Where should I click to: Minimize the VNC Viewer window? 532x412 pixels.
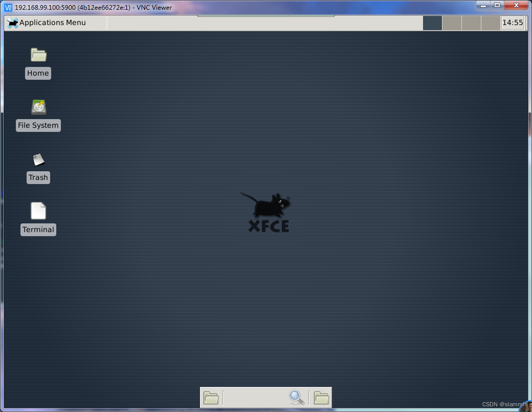(x=483, y=6)
